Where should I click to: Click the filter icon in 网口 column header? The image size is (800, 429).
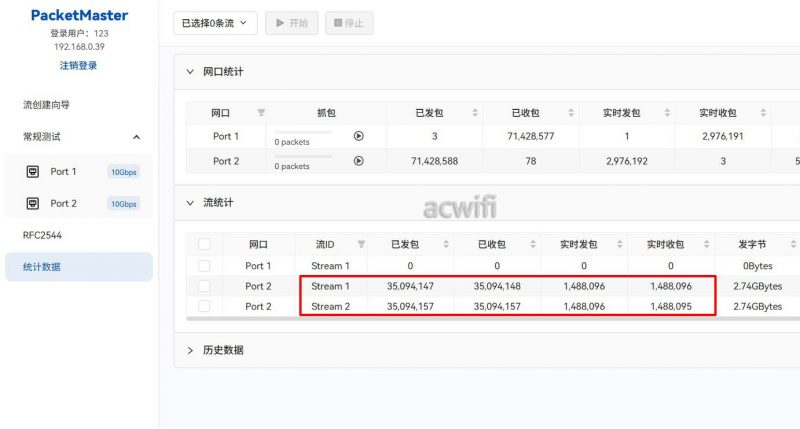pos(262,113)
